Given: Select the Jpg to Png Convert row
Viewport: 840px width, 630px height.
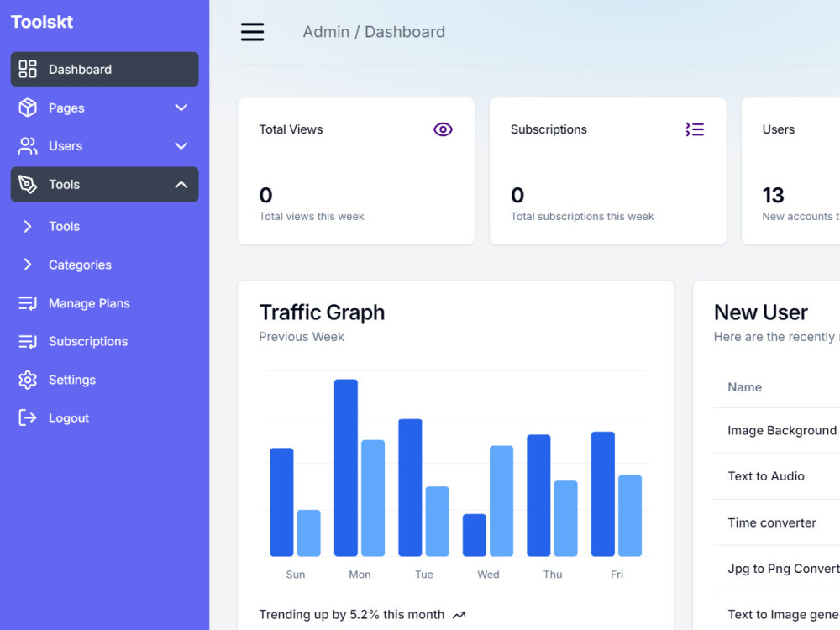Looking at the screenshot, I should (x=777, y=569).
